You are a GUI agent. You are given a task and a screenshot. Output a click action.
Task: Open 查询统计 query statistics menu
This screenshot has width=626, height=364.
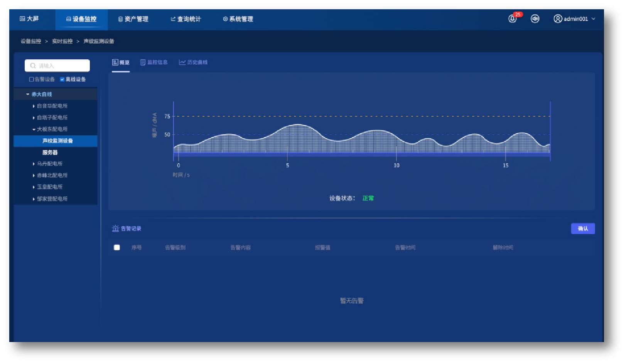pos(186,19)
